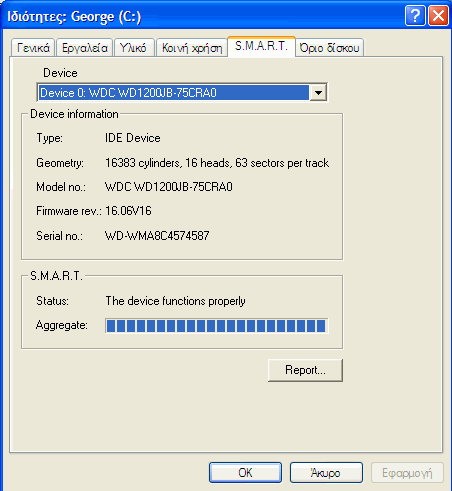
Task: Switch to the Εργαλεία tab
Action: click(x=85, y=48)
